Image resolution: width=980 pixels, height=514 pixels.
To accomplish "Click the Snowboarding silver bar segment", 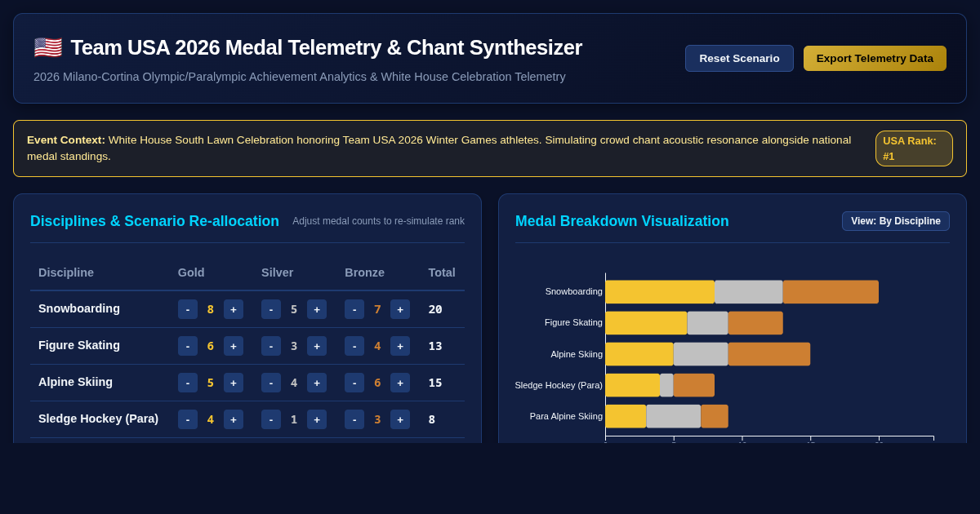I will tap(749, 292).
